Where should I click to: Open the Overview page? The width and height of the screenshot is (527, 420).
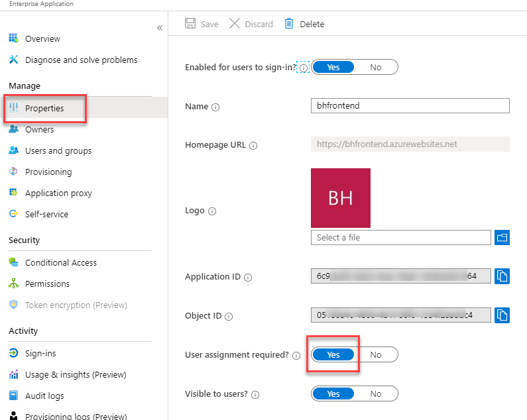[x=42, y=38]
